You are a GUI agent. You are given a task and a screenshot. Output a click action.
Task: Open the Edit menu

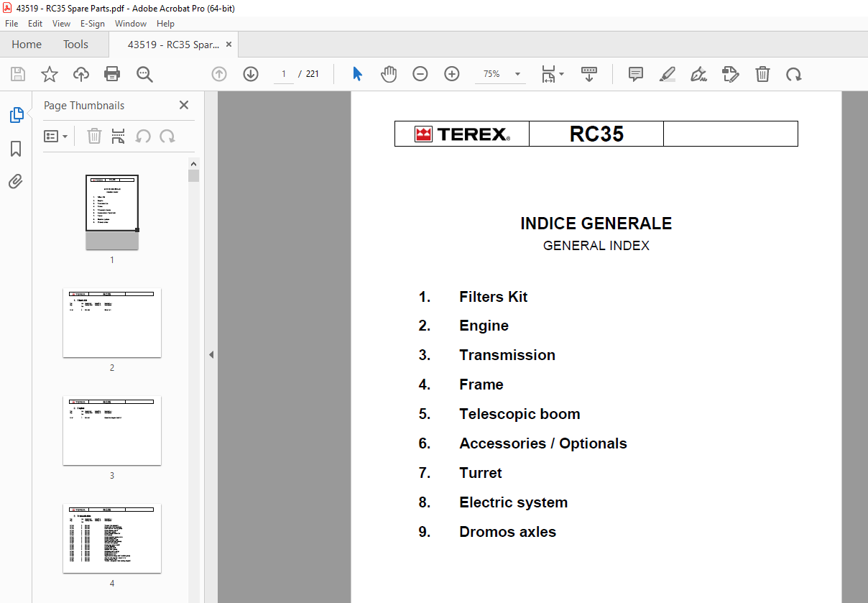[35, 24]
